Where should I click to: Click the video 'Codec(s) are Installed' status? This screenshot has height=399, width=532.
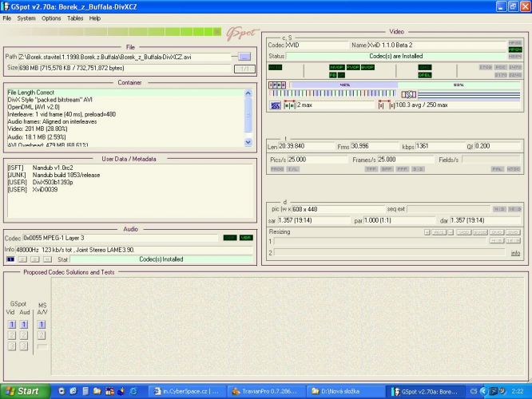click(396, 57)
